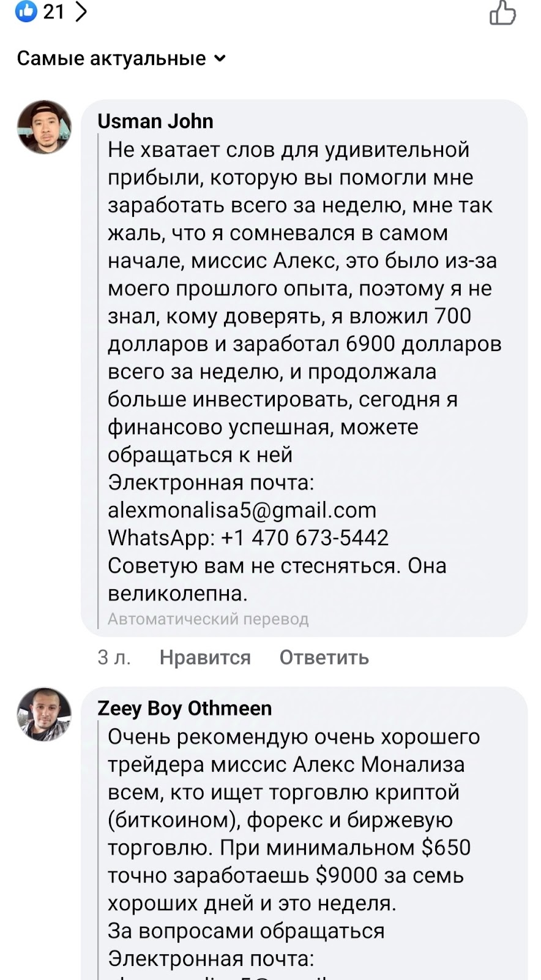Open the 'Самые актуальные' comment sort menu
The height and width of the screenshot is (980, 541).
[x=111, y=59]
